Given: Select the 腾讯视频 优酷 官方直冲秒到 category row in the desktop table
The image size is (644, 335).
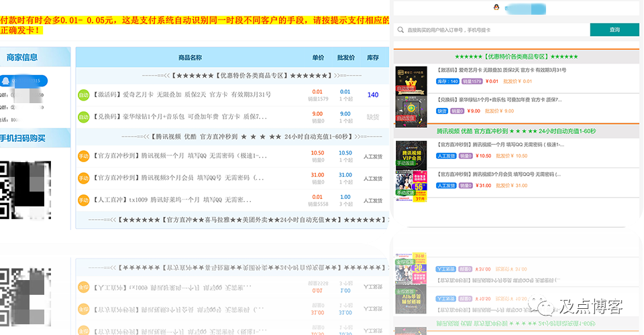Looking at the screenshot, I should pyautogui.click(x=233, y=137).
